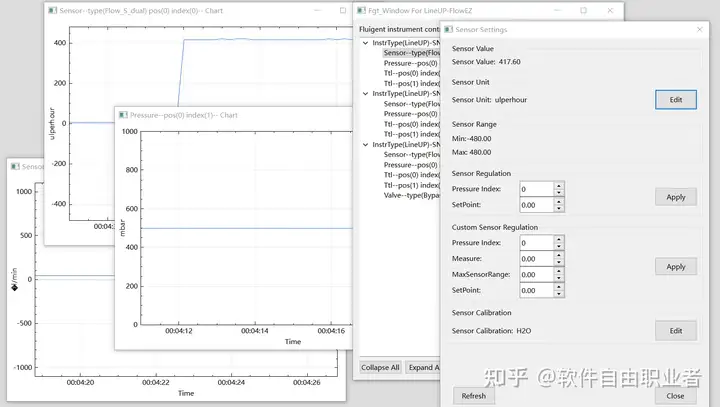The height and width of the screenshot is (407, 720).
Task: Edit the Sensor Calibration
Action: click(675, 331)
